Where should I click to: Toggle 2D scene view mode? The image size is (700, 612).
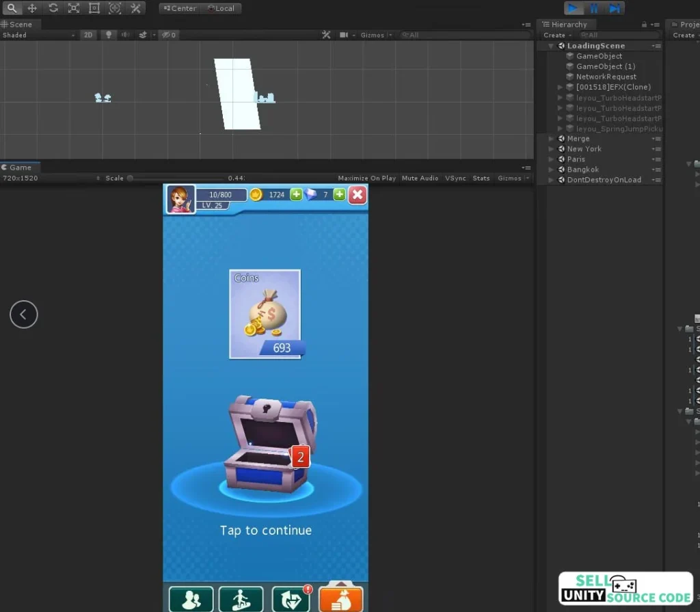pyautogui.click(x=88, y=35)
